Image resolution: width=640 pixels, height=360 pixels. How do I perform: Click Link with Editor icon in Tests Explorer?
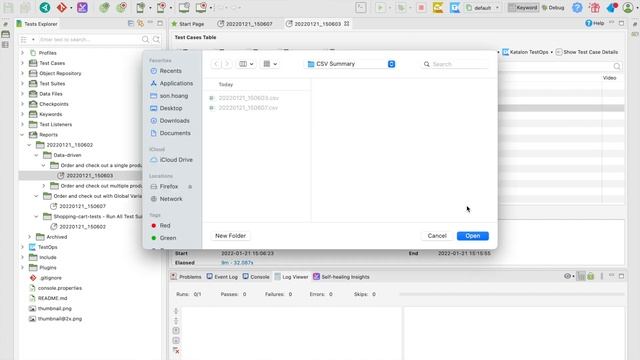point(140,24)
